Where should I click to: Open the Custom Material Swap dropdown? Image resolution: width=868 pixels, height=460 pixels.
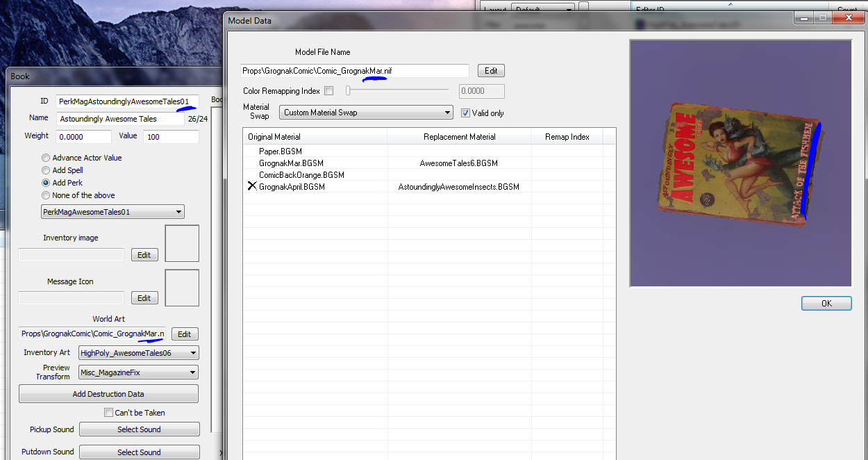coord(366,113)
